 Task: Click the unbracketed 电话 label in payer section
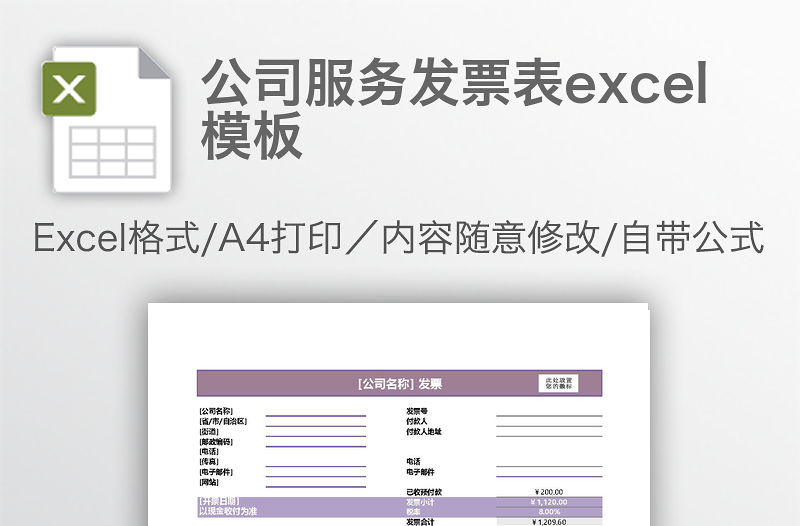(413, 462)
